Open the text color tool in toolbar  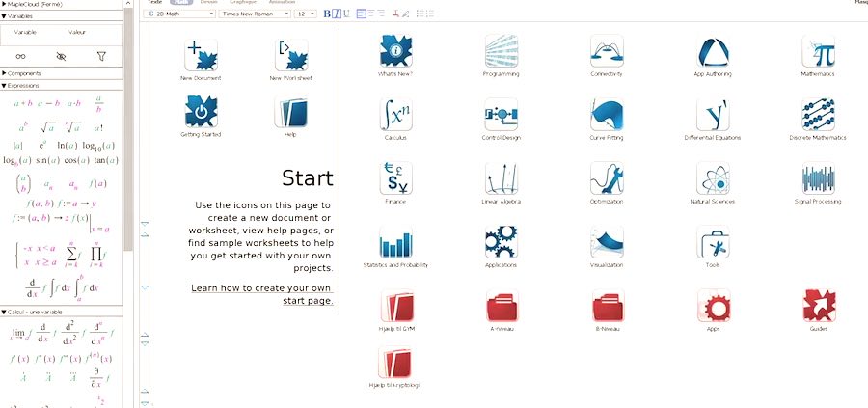395,14
